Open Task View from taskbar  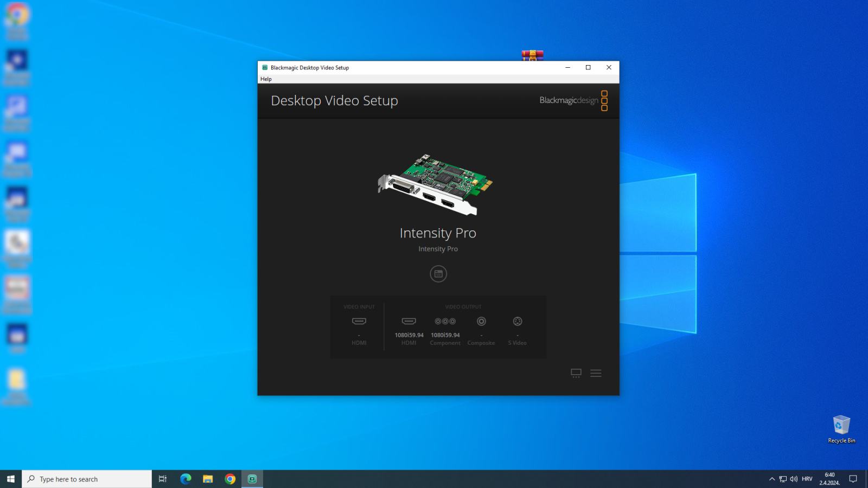162,479
